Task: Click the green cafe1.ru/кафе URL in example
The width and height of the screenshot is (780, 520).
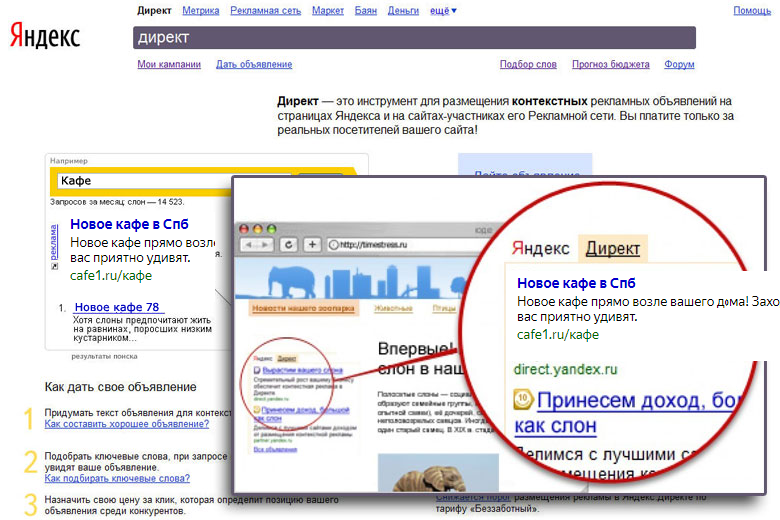Action: (x=111, y=276)
